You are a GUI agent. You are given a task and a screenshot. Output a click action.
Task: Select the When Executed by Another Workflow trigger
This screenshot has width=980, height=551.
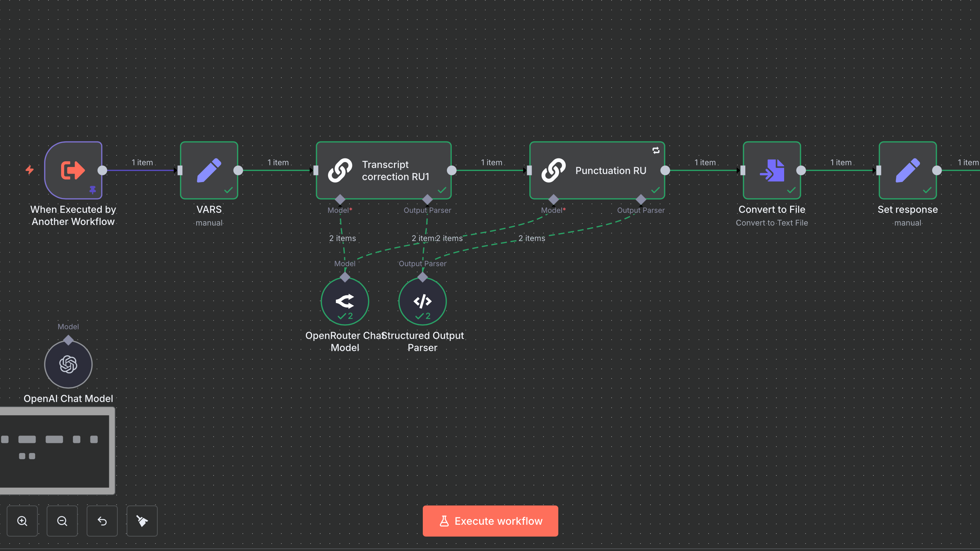tap(73, 170)
